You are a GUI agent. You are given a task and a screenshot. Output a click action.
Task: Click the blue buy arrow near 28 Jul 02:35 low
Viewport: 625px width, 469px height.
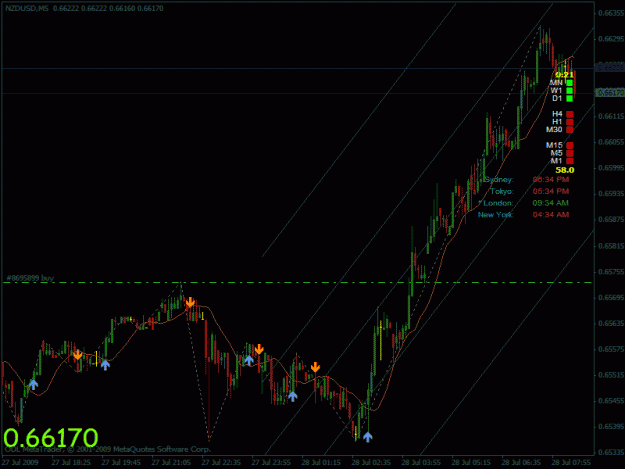point(368,437)
